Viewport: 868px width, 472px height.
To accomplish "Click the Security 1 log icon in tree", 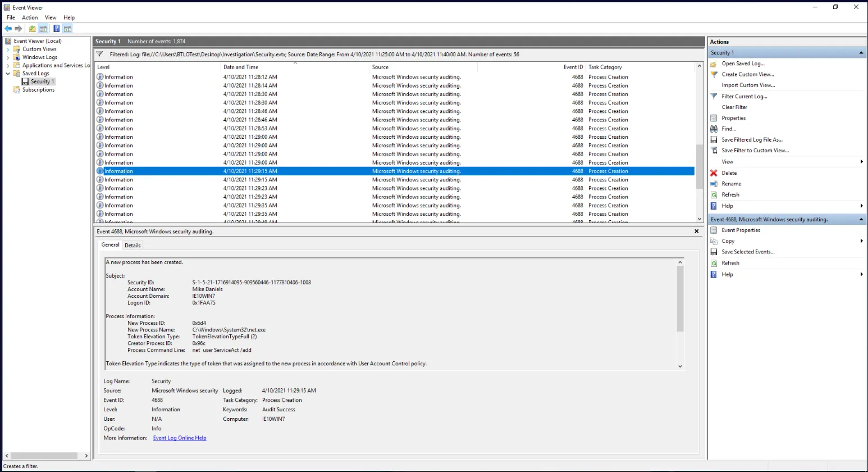I will pyautogui.click(x=25, y=82).
